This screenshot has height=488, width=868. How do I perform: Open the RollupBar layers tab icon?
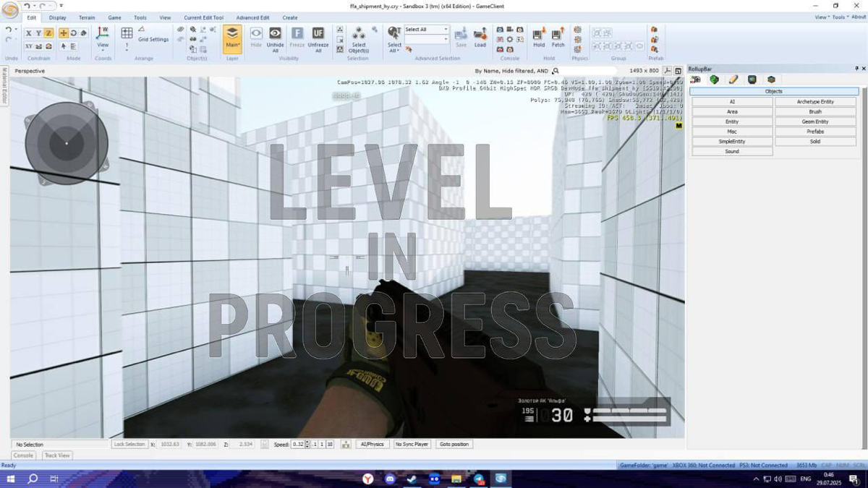tap(771, 80)
